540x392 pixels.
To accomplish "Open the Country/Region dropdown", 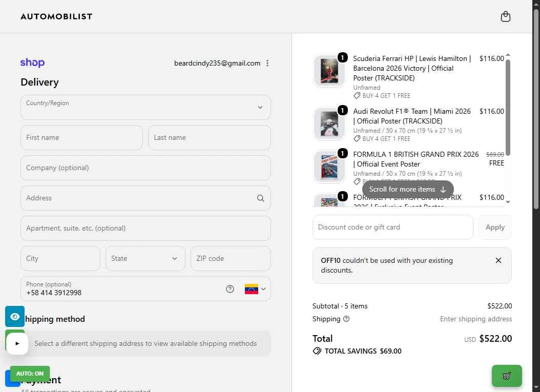I will click(146, 108).
